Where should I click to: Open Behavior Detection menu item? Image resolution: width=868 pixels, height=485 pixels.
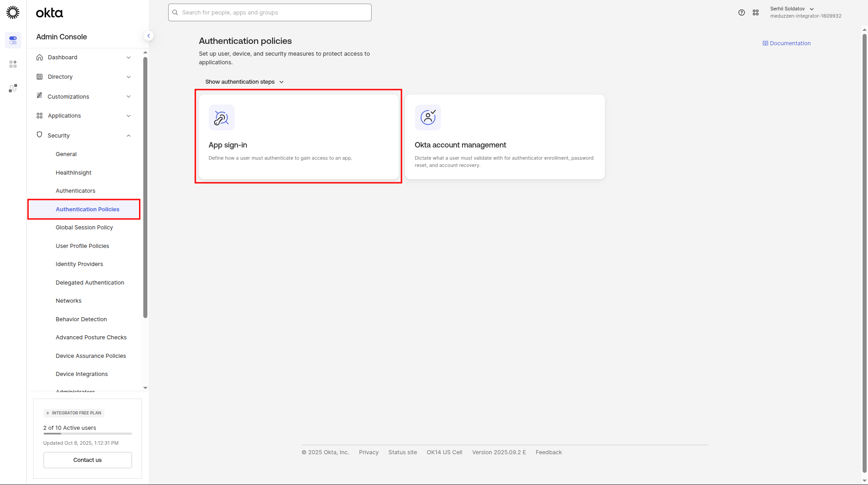[x=81, y=319]
